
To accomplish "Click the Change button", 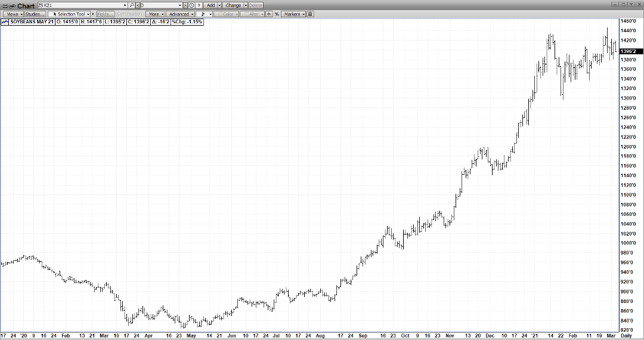I will (233, 5).
